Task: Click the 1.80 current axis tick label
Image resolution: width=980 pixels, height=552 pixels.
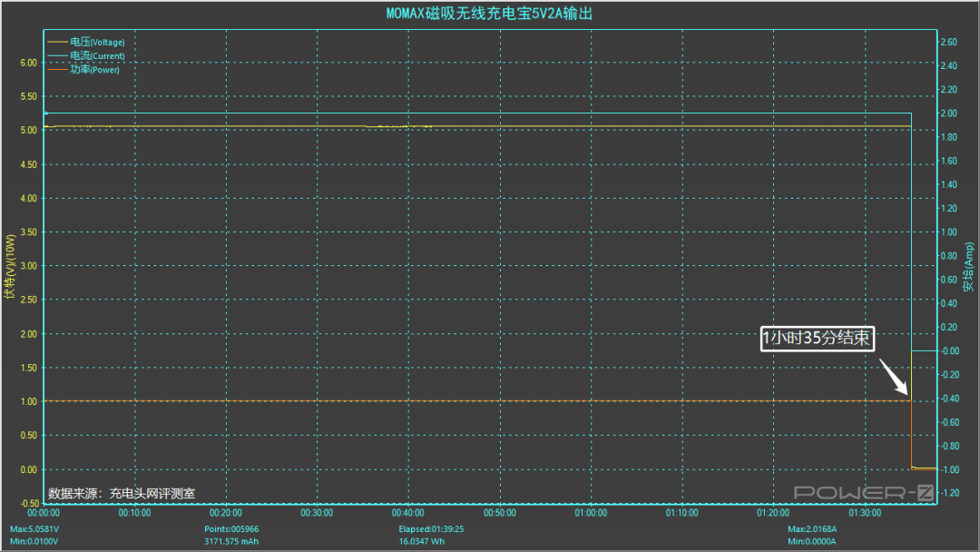Action: 949,137
